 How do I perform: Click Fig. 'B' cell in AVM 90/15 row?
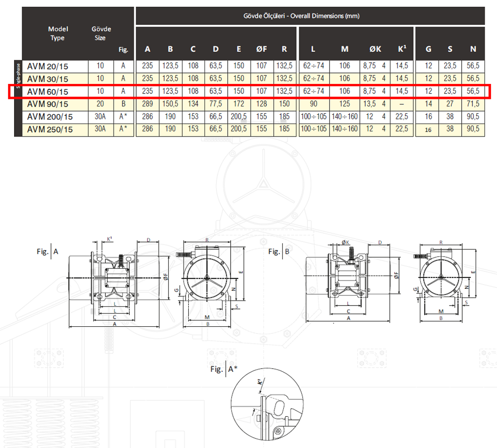click(x=123, y=104)
